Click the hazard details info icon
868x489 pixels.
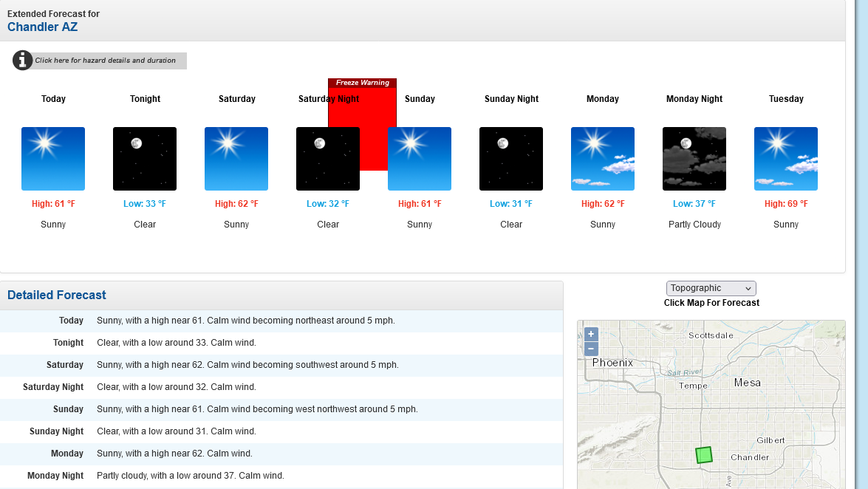point(23,61)
